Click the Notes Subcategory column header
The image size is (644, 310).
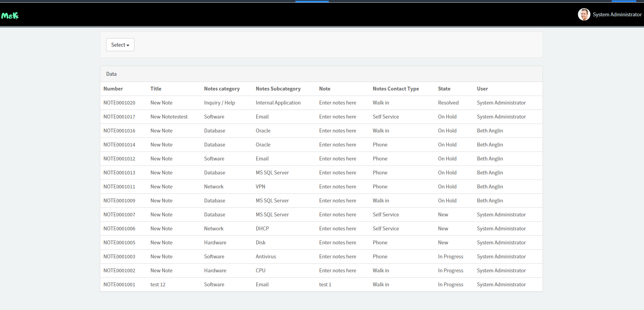[278, 89]
